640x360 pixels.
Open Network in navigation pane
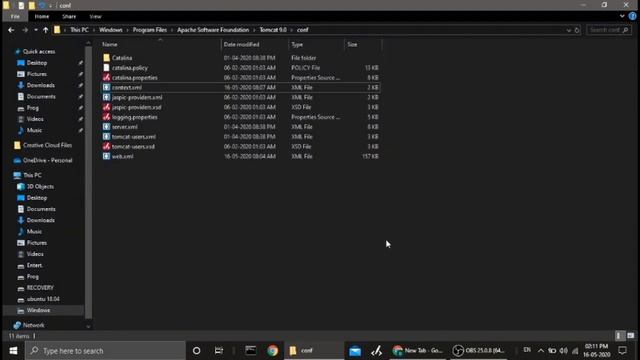point(33,325)
